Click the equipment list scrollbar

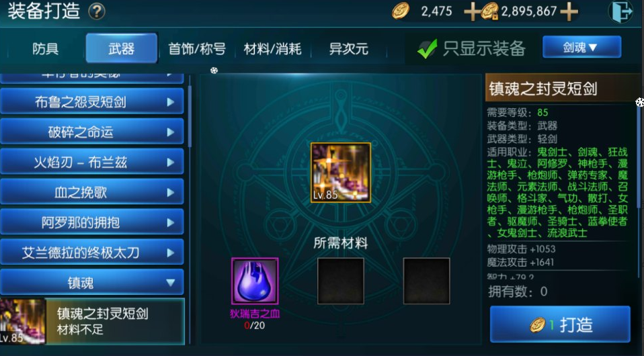(x=190, y=116)
